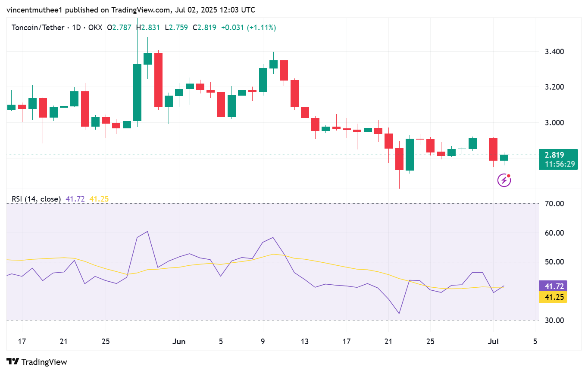Click the RSI (14, close) indicator label
Screen dimensions: 588x373
(36, 199)
